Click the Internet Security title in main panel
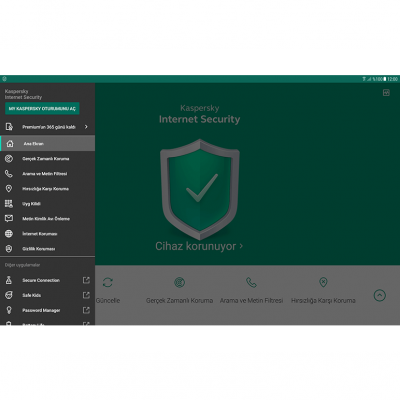The width and height of the screenshot is (400, 400). [199, 119]
